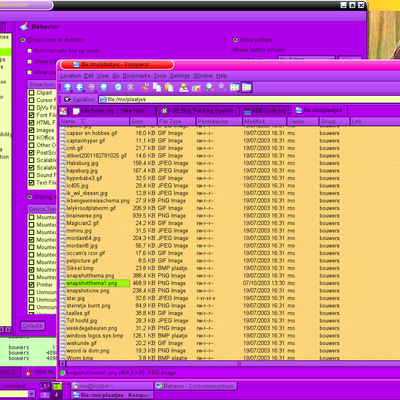Click the scissors Cut icon

click(x=145, y=87)
